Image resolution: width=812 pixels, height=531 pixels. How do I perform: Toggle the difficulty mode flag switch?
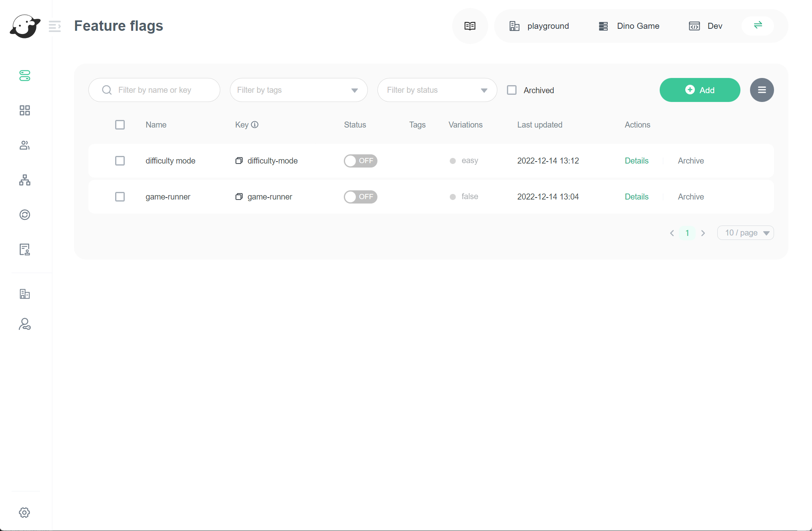(360, 161)
